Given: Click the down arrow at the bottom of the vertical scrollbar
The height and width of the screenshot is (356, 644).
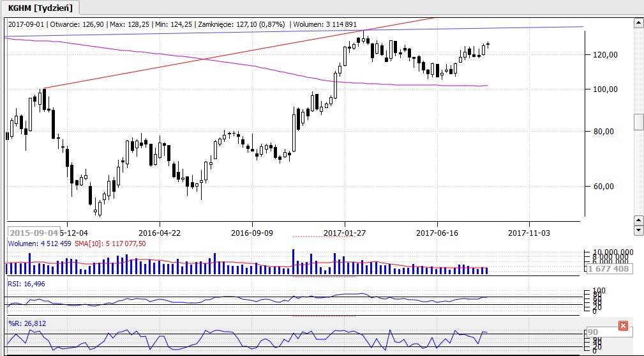Looking at the screenshot, I should [x=638, y=229].
